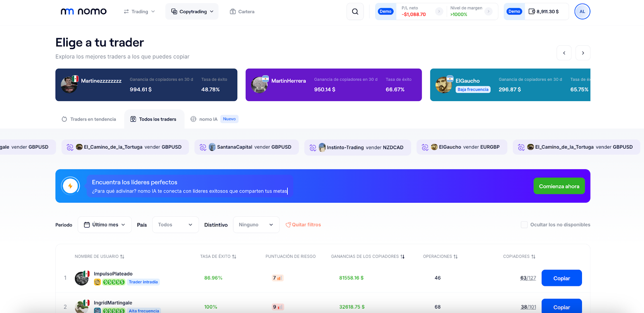The height and width of the screenshot is (313, 644).
Task: Click ImpulsoPlateado username
Action: coord(113,274)
